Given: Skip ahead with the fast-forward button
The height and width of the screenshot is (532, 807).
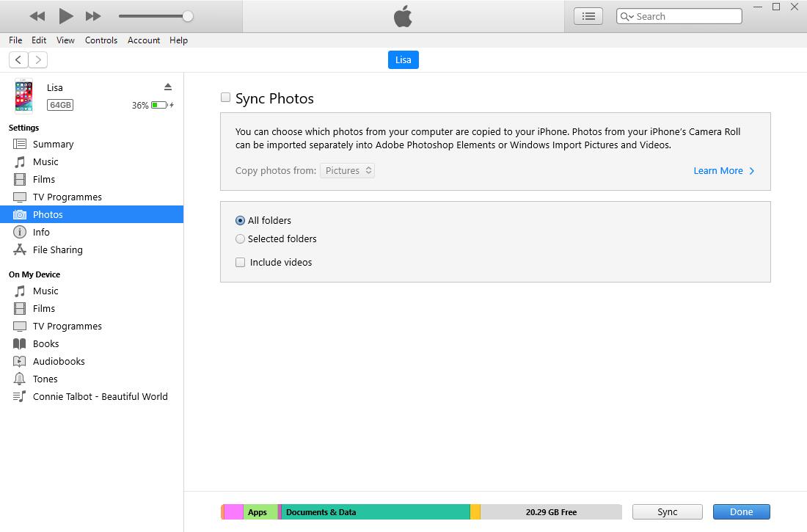Looking at the screenshot, I should (x=93, y=16).
